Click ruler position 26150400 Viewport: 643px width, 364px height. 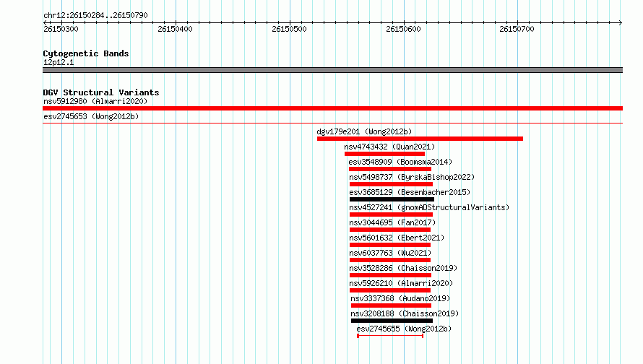click(175, 29)
